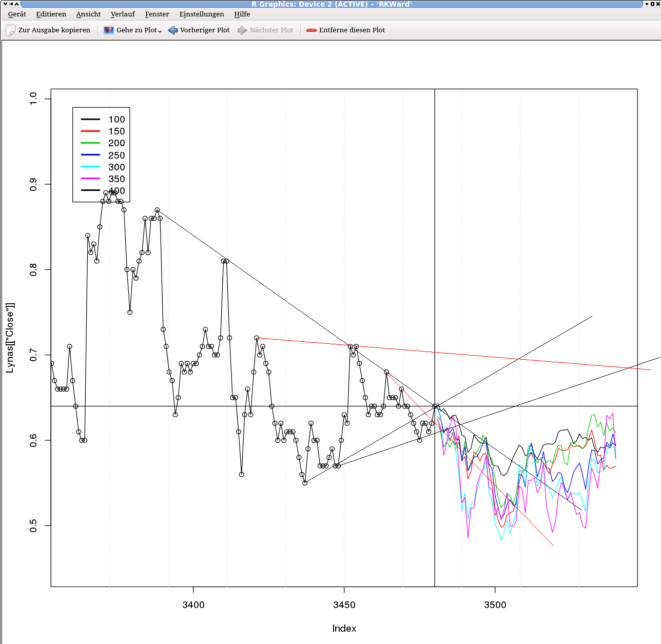Click Zur Ausgabe kopieren button label
The width and height of the screenshot is (661, 644).
click(54, 30)
